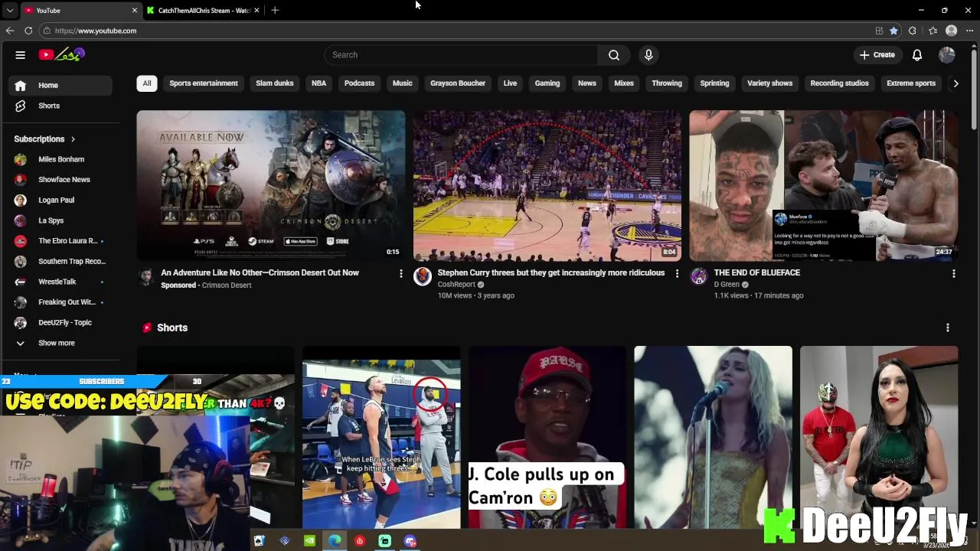Play THE END OF BLUEFACE thumbnail
The height and width of the screenshot is (551, 980).
[x=823, y=186]
